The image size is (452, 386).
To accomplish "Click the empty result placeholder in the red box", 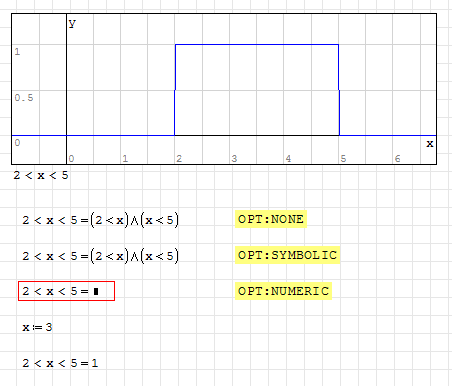I will [96, 292].
